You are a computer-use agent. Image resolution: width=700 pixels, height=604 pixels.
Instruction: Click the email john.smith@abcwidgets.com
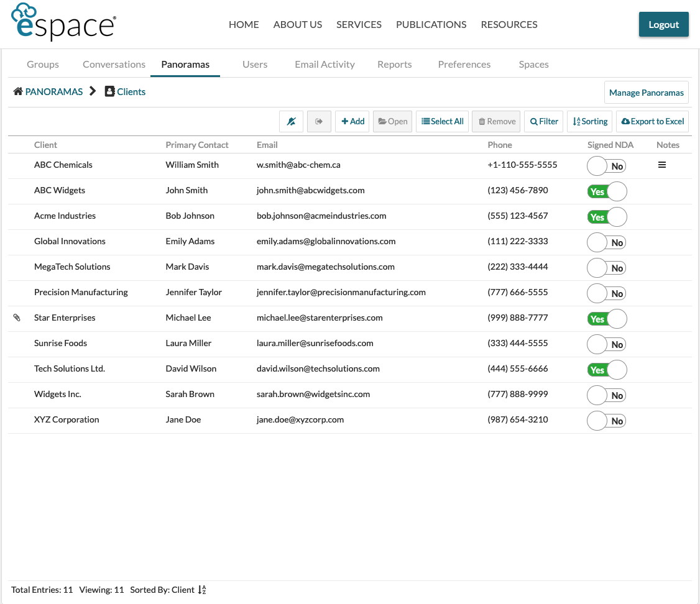pyautogui.click(x=310, y=190)
